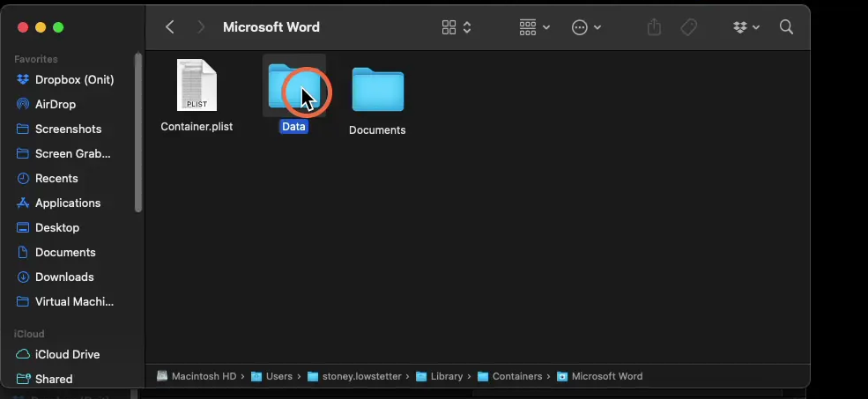The image size is (868, 399).
Task: Click the Favorites section header
Action: pyautogui.click(x=36, y=59)
